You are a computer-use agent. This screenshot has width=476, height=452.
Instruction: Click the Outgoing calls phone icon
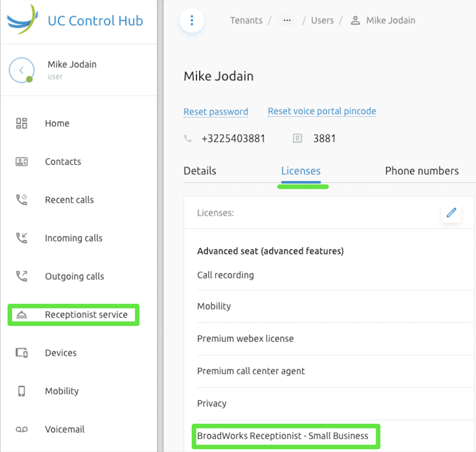point(21,276)
